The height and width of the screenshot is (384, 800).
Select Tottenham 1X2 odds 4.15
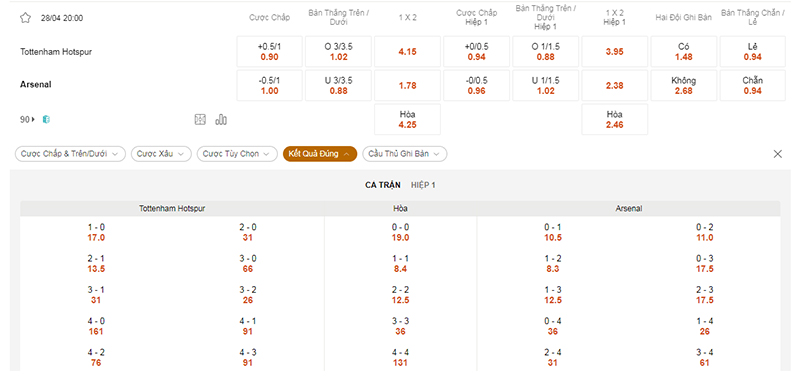(x=407, y=52)
